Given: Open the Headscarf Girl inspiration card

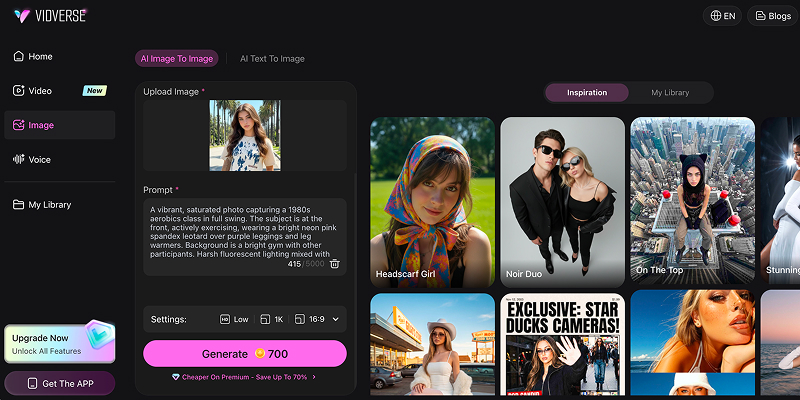Looking at the screenshot, I should click(433, 203).
